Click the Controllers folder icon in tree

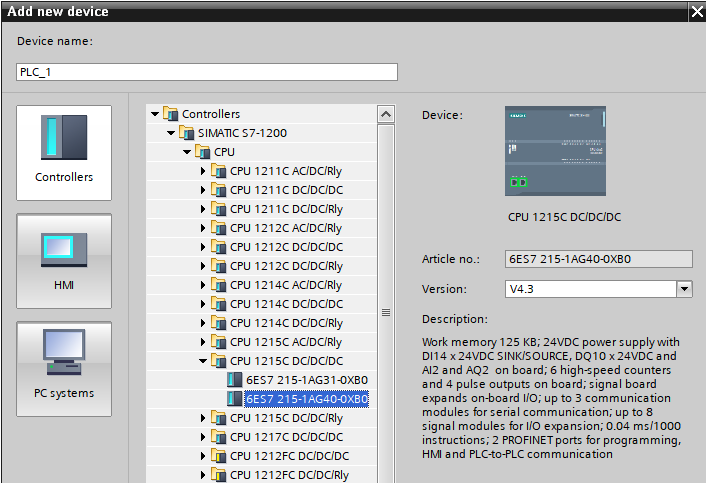click(x=171, y=114)
